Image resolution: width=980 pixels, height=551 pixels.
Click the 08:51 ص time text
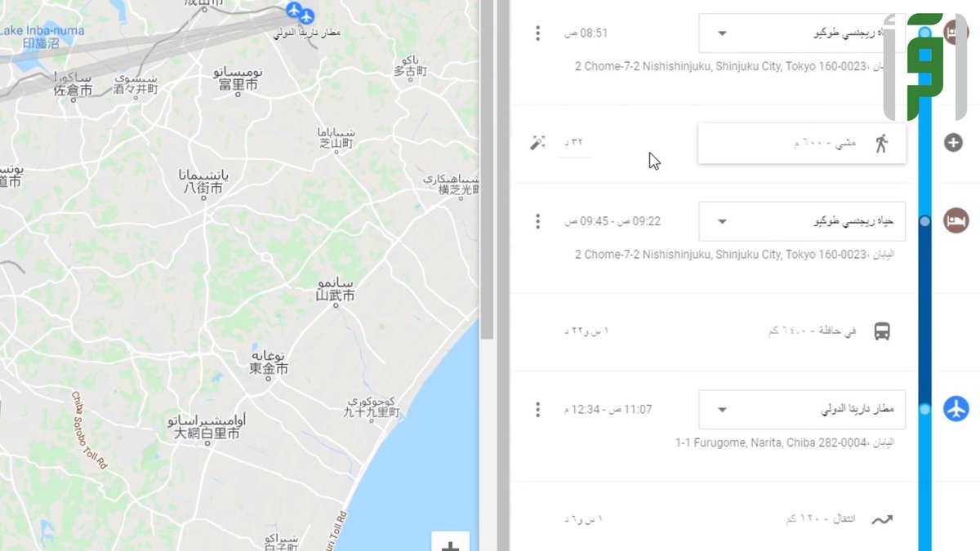point(586,33)
